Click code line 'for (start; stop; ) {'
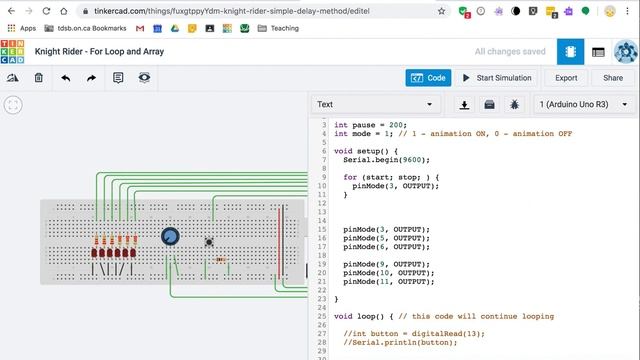 [x=391, y=177]
